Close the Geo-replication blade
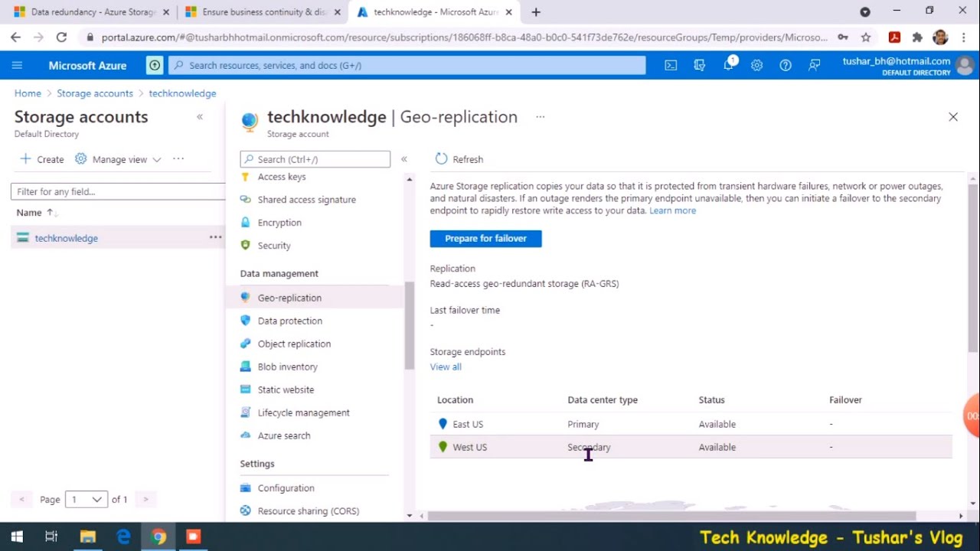980x551 pixels. 953,117
